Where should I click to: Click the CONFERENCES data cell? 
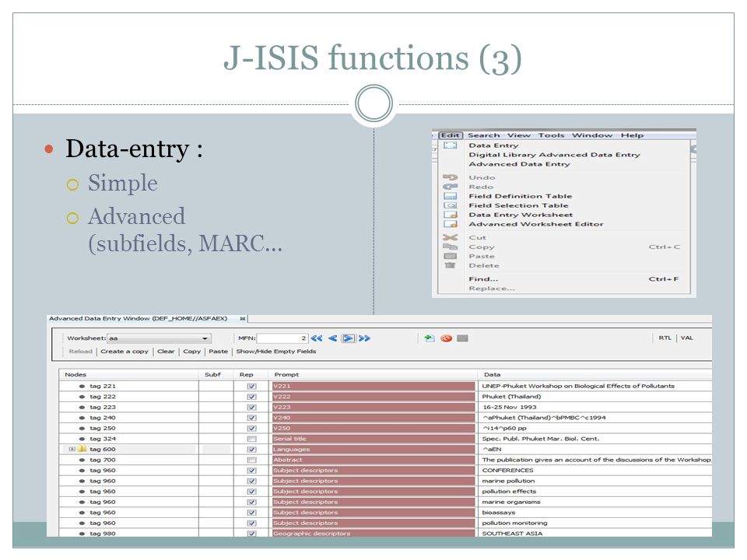click(x=594, y=471)
